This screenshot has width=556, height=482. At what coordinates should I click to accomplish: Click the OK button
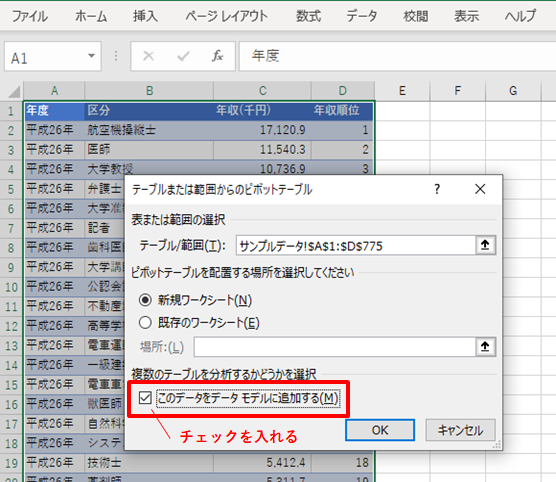[x=380, y=430]
